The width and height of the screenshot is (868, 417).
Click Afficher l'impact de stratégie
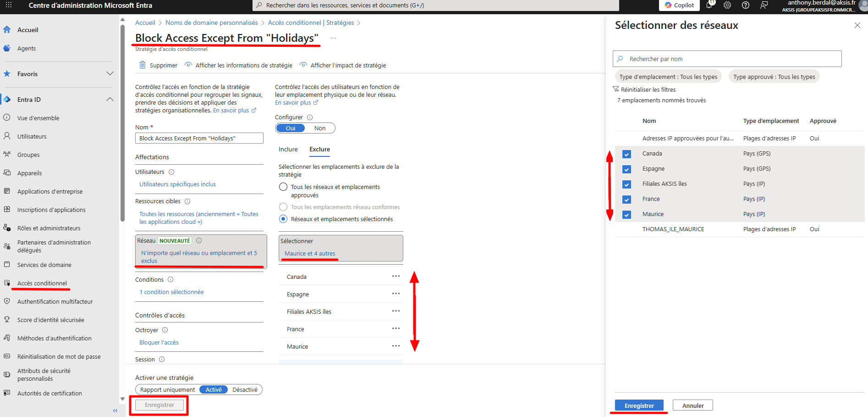tap(343, 65)
